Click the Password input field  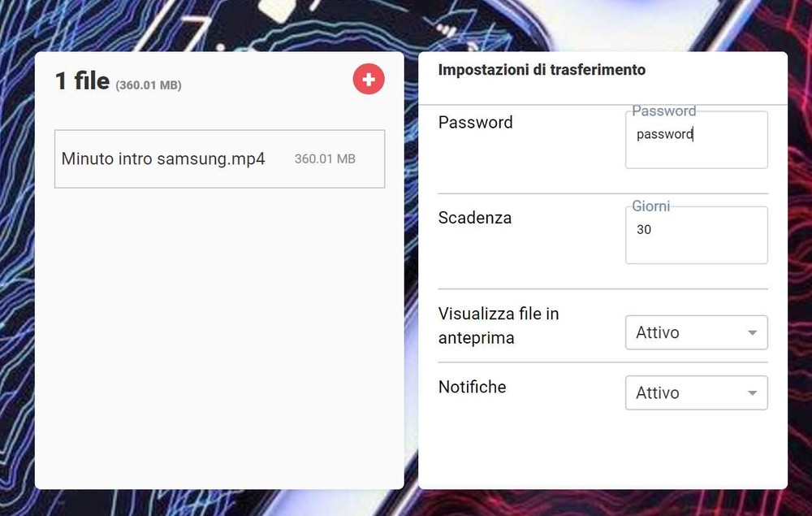[x=697, y=140]
